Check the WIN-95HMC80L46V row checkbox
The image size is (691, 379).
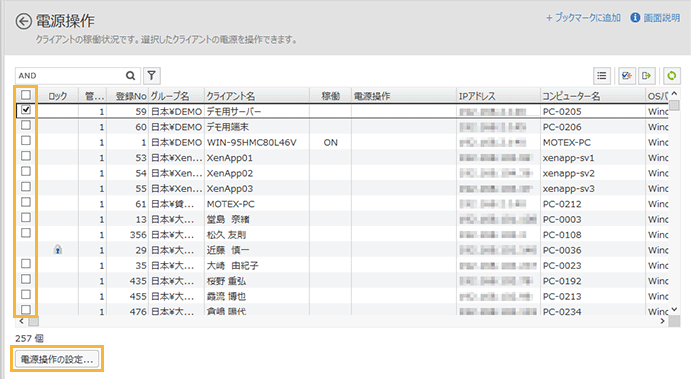(26, 141)
